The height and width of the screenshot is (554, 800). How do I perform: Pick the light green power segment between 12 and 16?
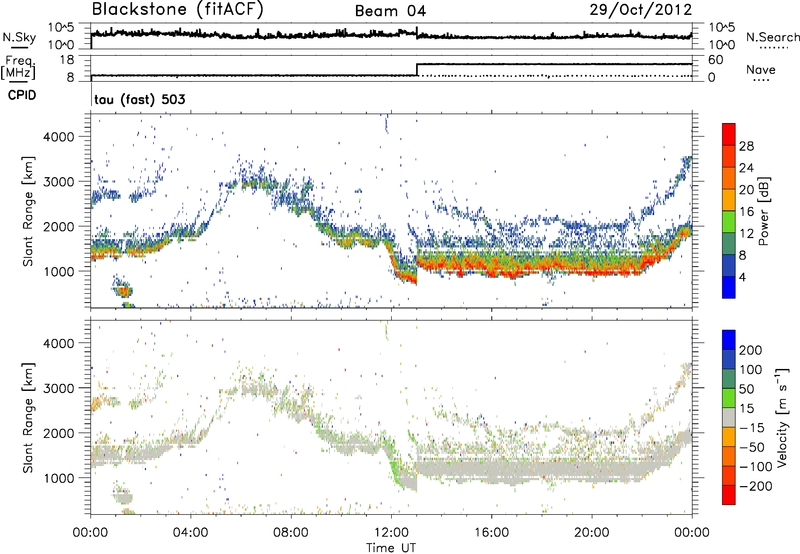click(x=729, y=222)
